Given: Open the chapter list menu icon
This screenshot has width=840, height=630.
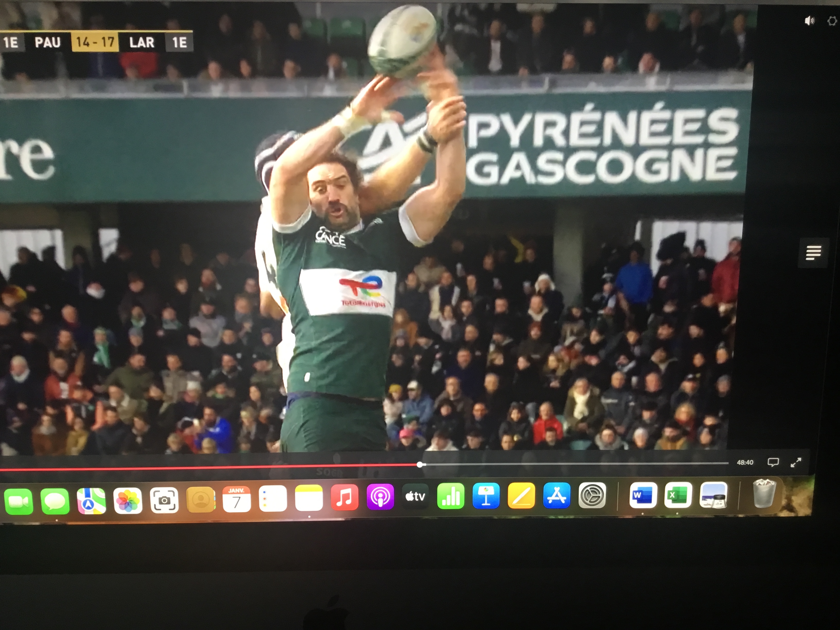Looking at the screenshot, I should (x=813, y=252).
